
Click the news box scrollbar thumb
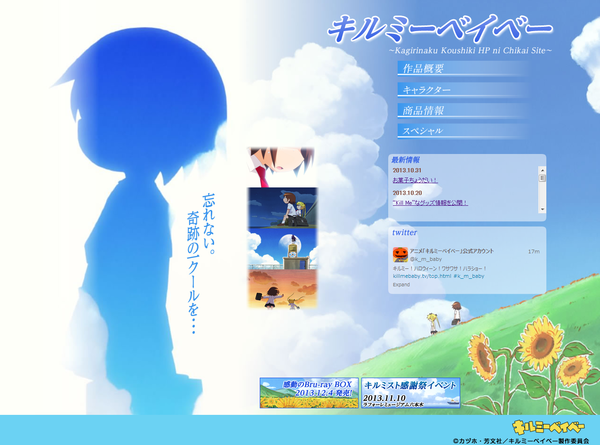[x=542, y=178]
